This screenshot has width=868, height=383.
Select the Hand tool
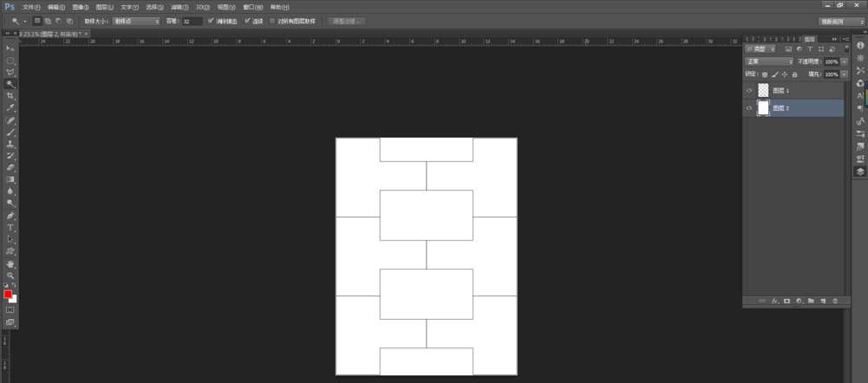pyautogui.click(x=10, y=263)
